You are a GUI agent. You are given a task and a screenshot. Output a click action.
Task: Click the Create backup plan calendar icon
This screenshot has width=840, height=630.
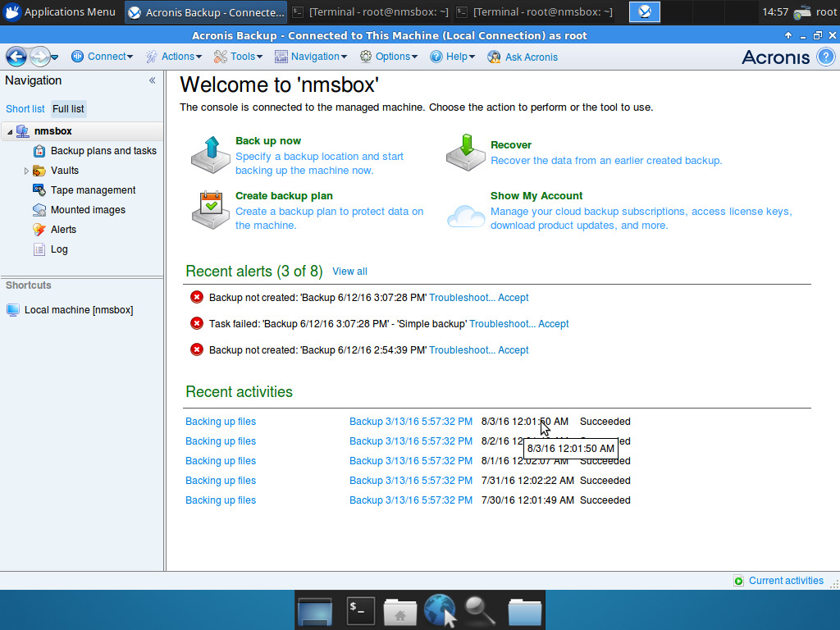(x=211, y=210)
